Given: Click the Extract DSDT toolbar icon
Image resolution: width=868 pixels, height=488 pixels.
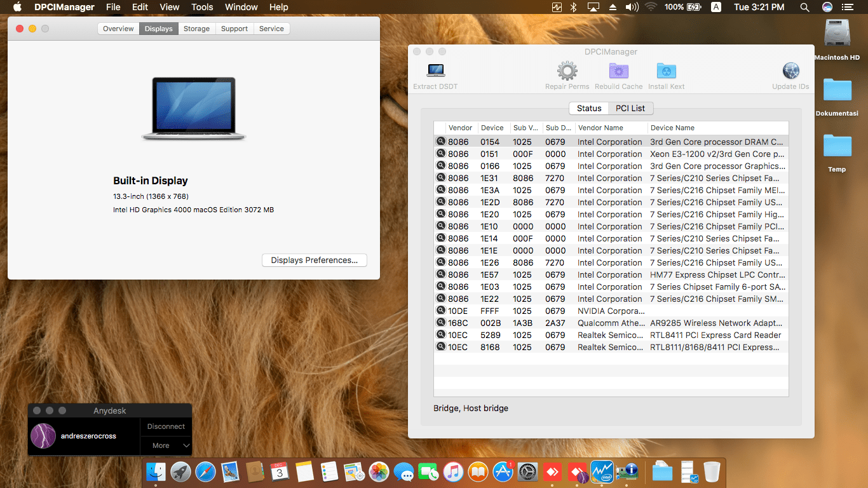Looking at the screenshot, I should pos(436,71).
